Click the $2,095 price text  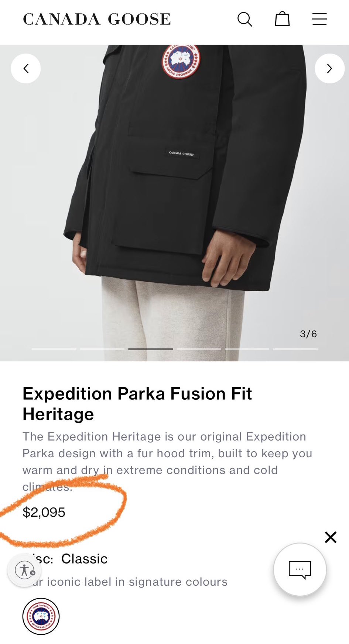point(44,512)
